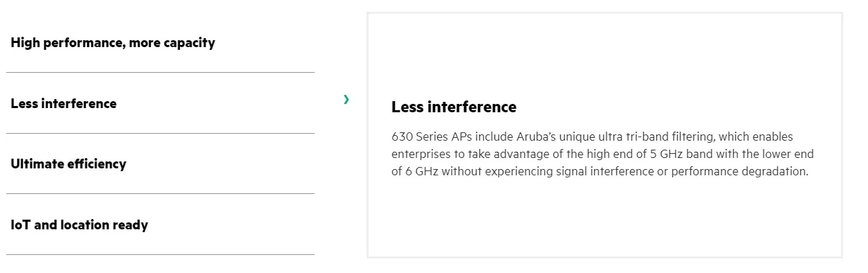Click the divider line below Ultimate efficiency
The height and width of the screenshot is (273, 868).
(160, 193)
